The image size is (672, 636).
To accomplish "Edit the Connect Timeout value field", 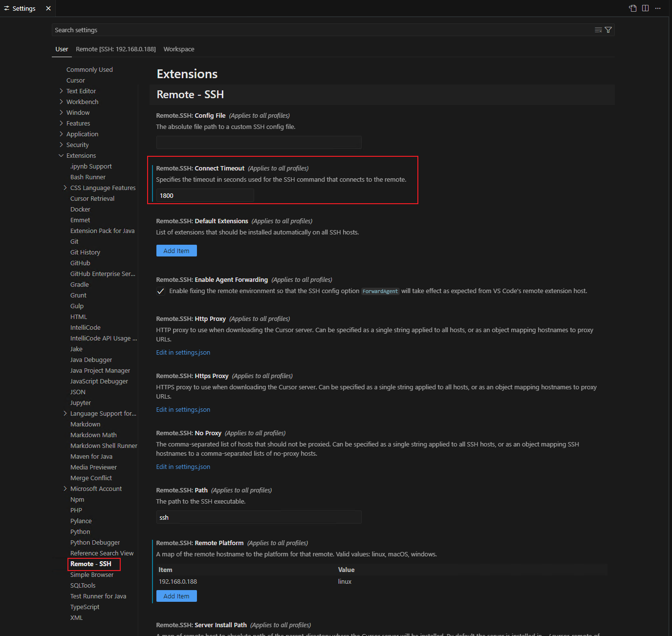I will coord(205,195).
